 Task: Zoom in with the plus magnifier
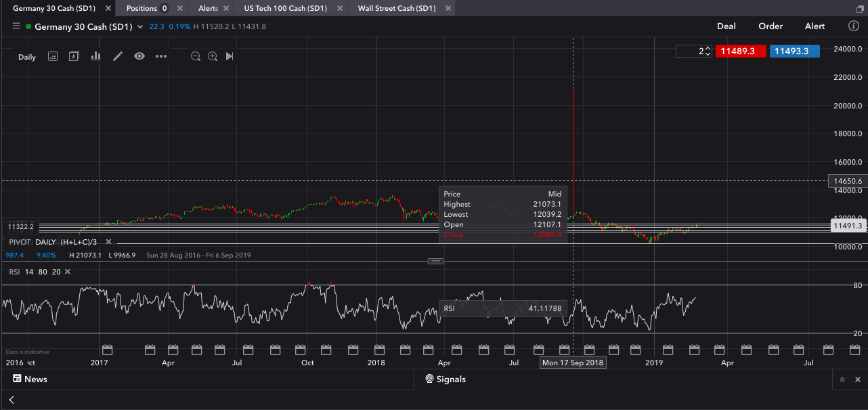point(213,56)
